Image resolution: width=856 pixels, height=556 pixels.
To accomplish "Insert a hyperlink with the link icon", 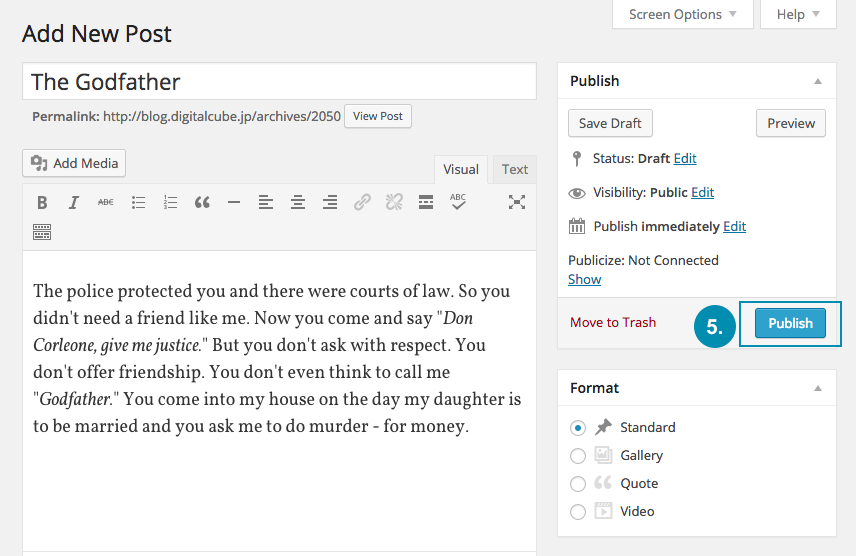I will point(362,202).
